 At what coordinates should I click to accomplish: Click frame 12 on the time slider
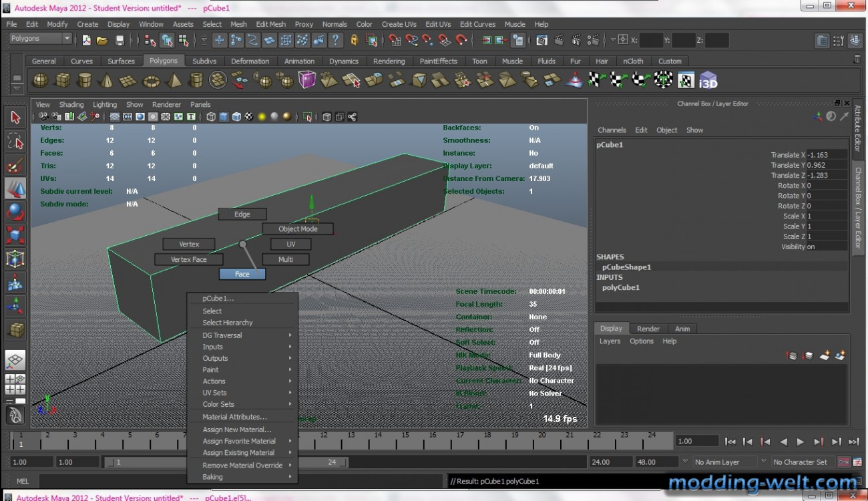[323, 436]
